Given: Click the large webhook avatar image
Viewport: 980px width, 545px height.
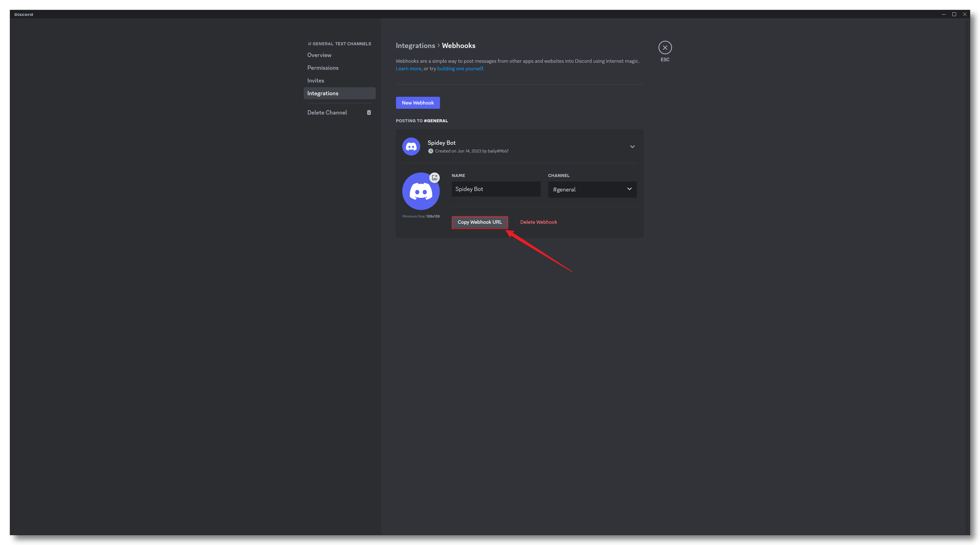Looking at the screenshot, I should point(420,191).
